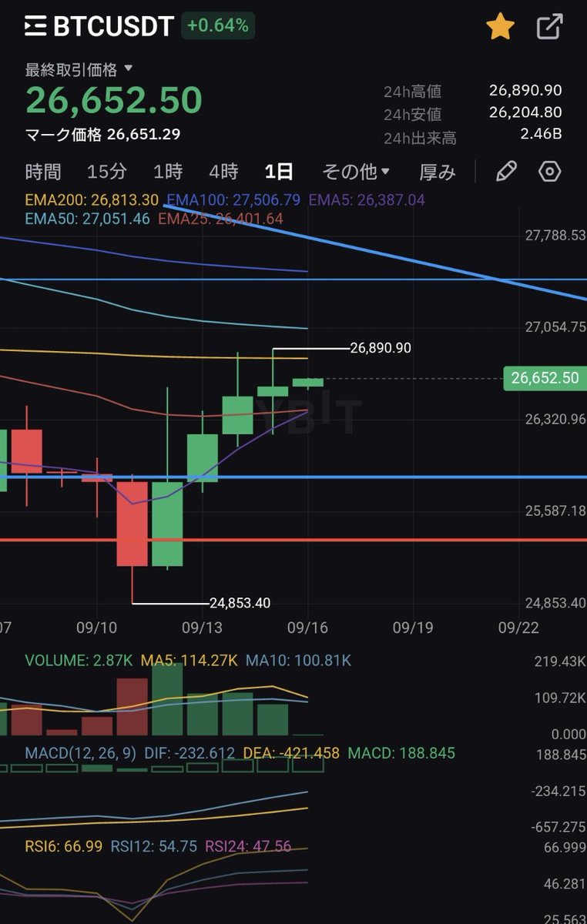Viewport: 587px width, 924px height.
Task: Switch to 1時 timeframe
Action: pos(167,171)
